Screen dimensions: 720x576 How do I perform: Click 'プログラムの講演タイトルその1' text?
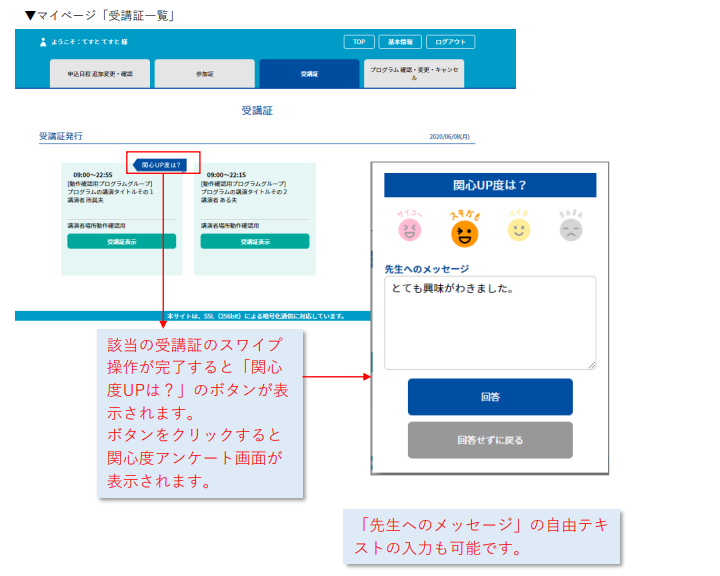coord(110,192)
